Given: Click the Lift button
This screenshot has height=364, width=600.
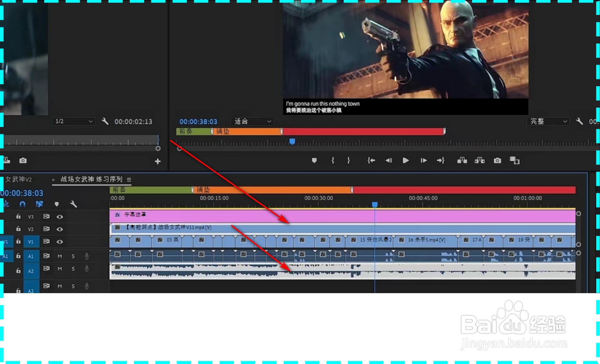Looking at the screenshot, I should pyautogui.click(x=462, y=160).
